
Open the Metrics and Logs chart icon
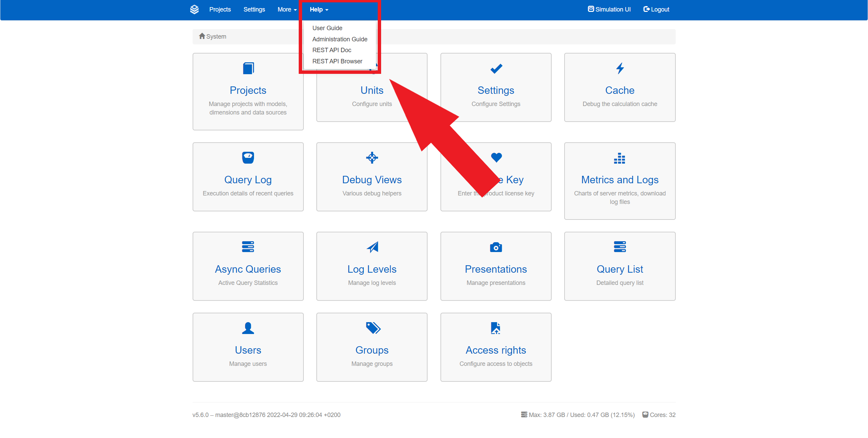(619, 159)
